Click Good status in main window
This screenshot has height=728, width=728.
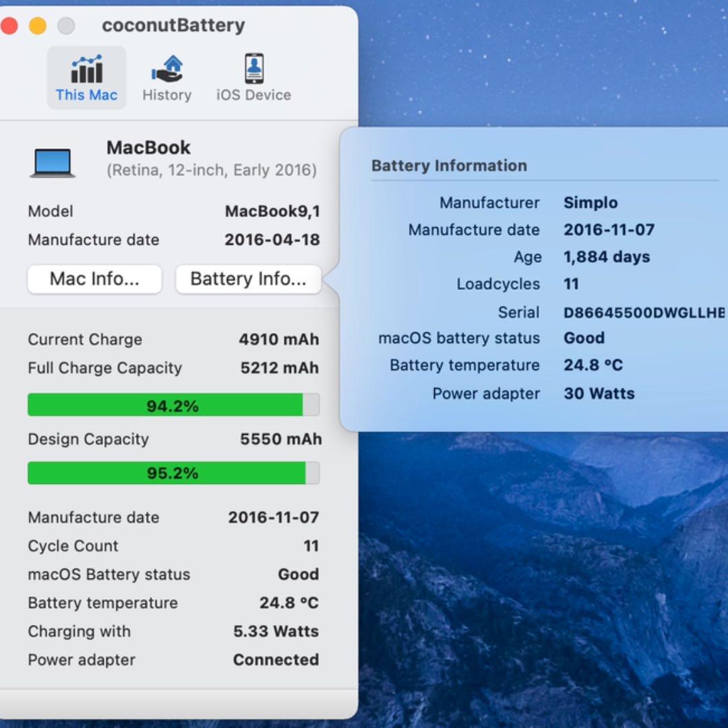click(299, 574)
